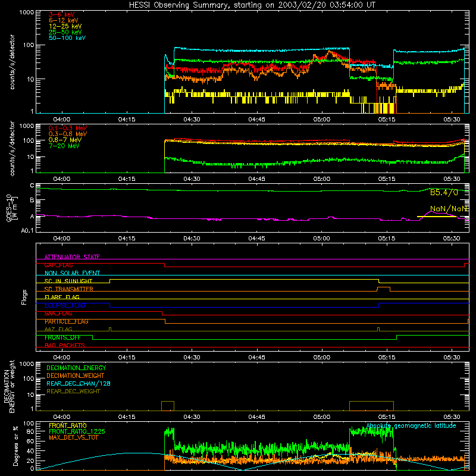Click the FRONT_RATIO legend label
476x476 pixels.
(68, 425)
